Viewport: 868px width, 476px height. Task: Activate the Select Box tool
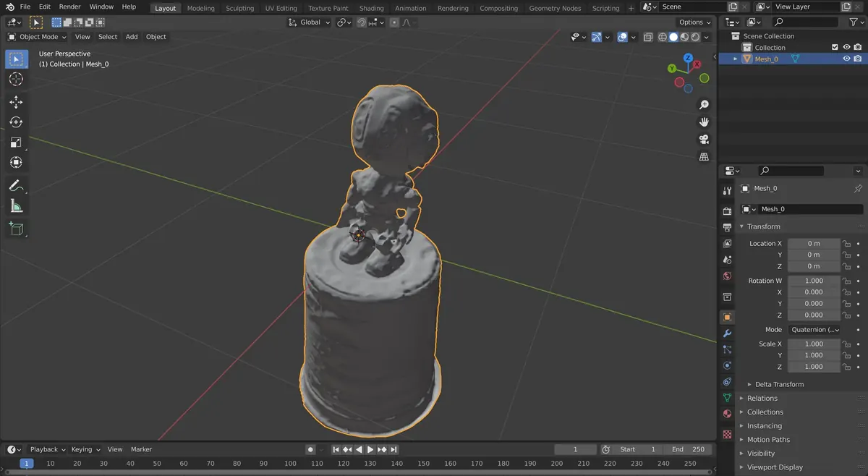(x=16, y=59)
